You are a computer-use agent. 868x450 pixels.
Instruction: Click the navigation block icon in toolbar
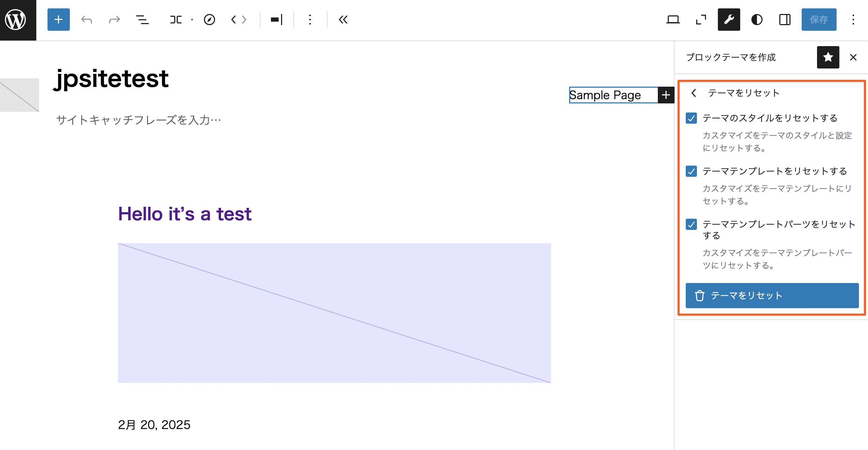click(x=176, y=20)
